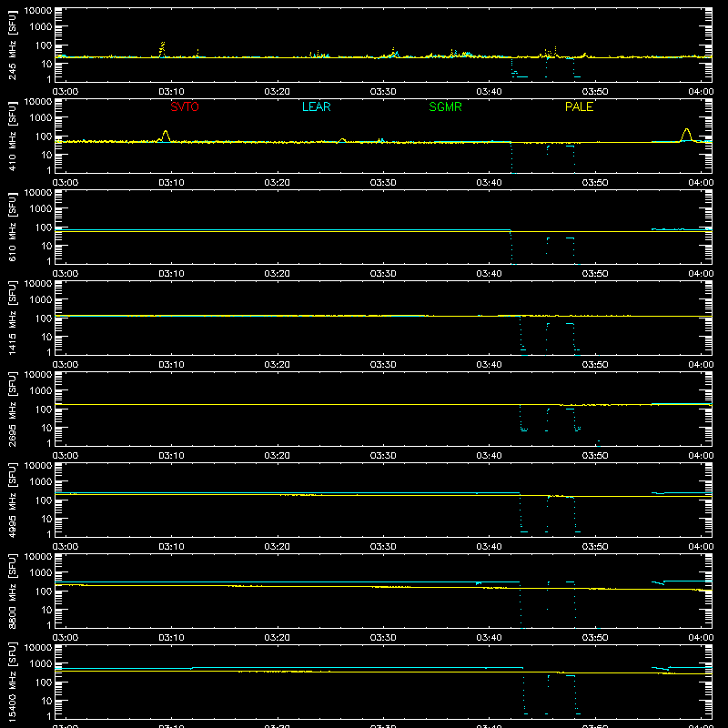Image resolution: width=728 pixels, height=728 pixels.
Task: Click 04:00 tick under the 8800 MHz panel
Action: (701, 638)
